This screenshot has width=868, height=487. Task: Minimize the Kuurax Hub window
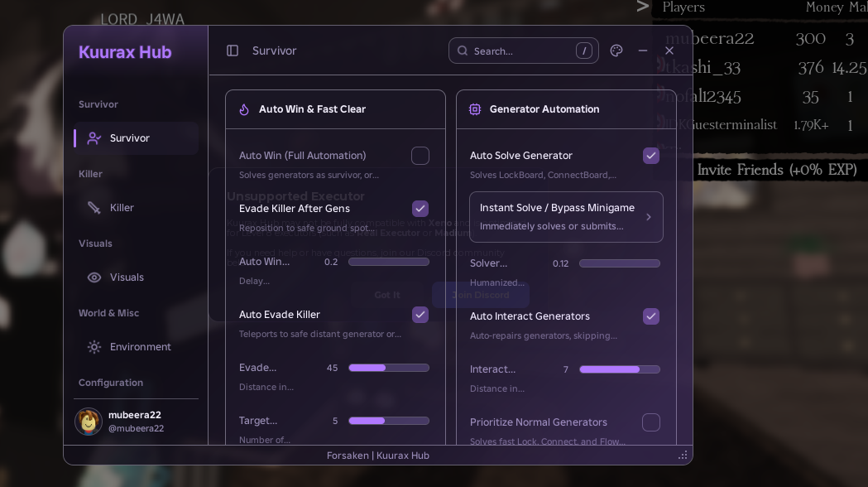(x=643, y=51)
